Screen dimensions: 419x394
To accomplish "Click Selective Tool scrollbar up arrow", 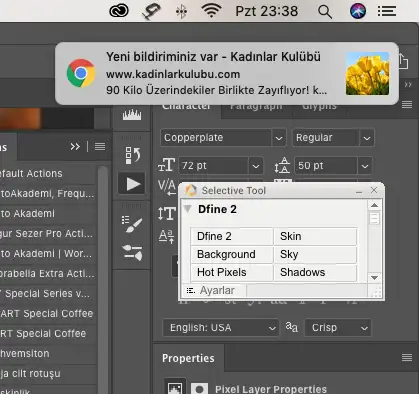I will pyautogui.click(x=374, y=205).
